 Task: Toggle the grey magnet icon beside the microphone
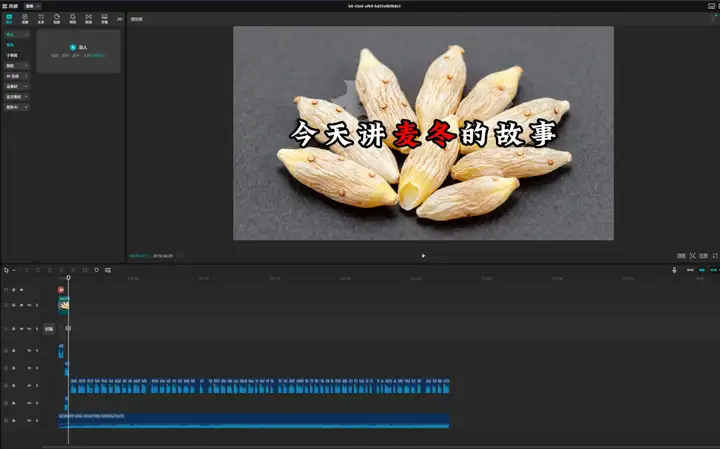tap(690, 270)
